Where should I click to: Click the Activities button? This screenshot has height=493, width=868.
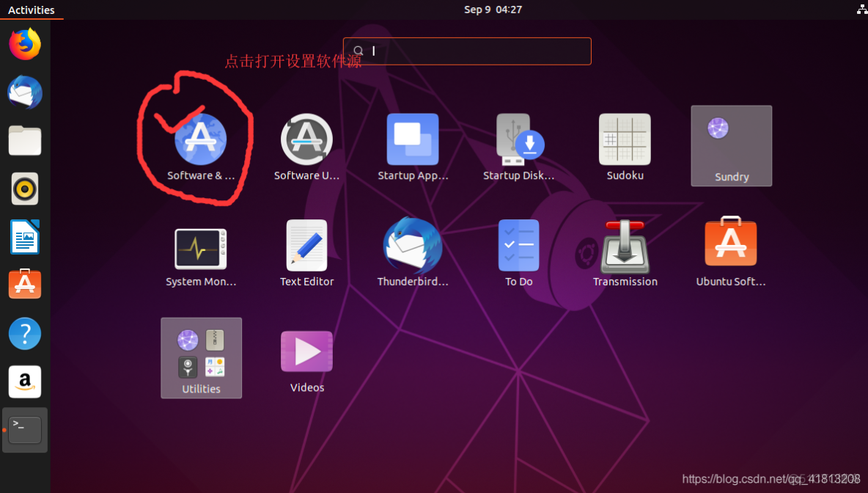(x=32, y=10)
